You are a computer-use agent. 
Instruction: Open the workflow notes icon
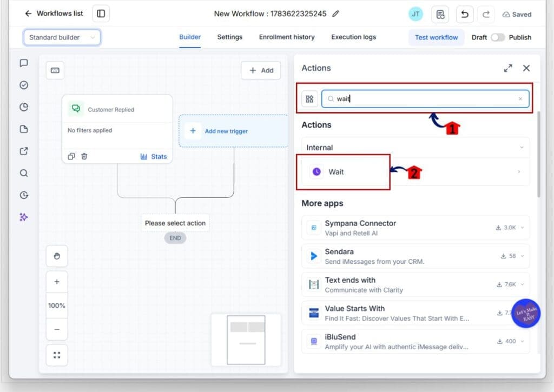(x=440, y=15)
